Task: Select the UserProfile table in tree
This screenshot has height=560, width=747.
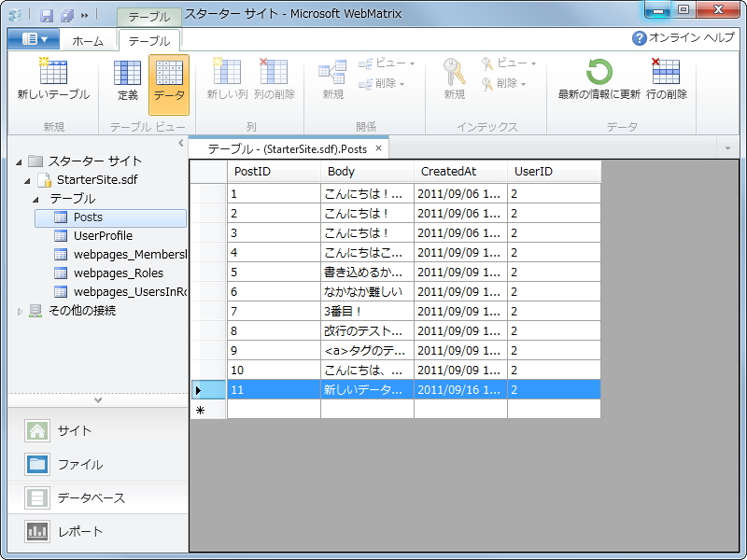Action: pos(103,236)
